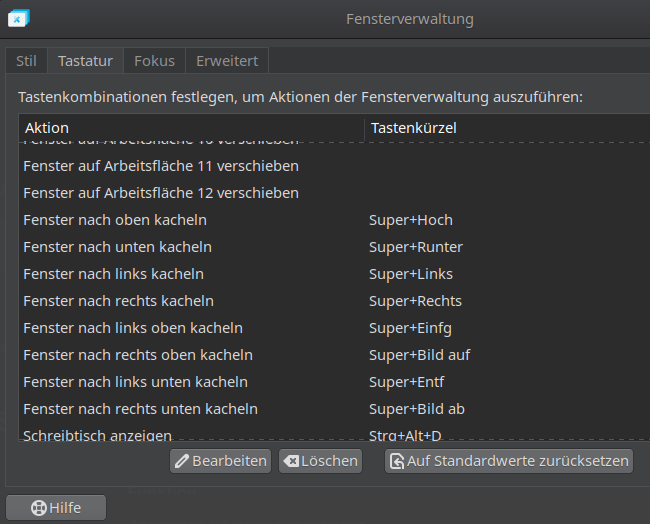The width and height of the screenshot is (650, 524).
Task: Select row Fenster auf Arbeitsfläche 11 verschieben
Action: click(x=335, y=166)
